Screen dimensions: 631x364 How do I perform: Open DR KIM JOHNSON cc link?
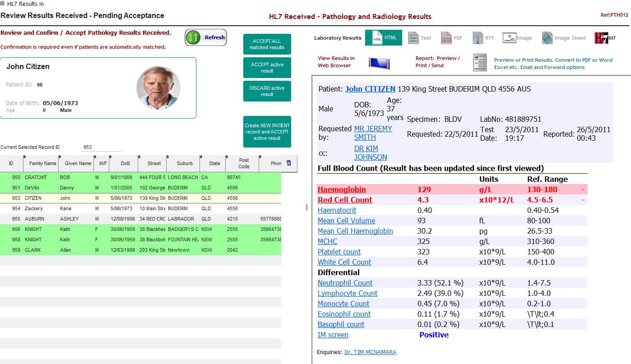pos(371,153)
